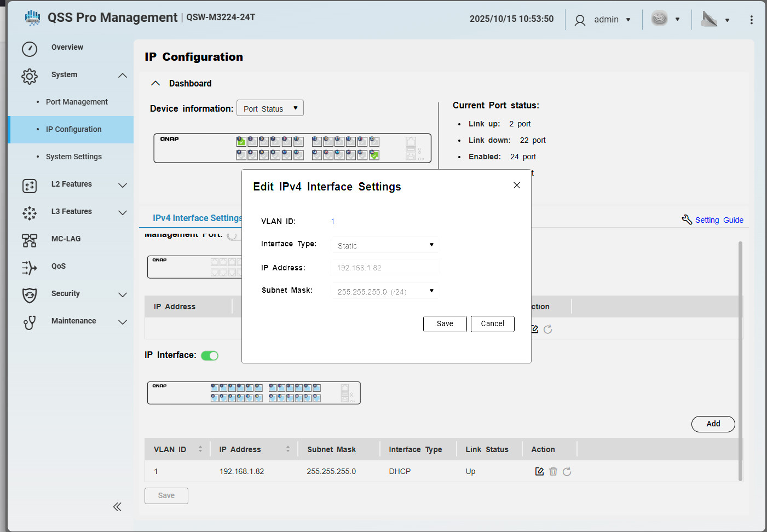Close the Edit IPv4 Interface Settings dialog
The height and width of the screenshot is (532, 767).
[516, 186]
